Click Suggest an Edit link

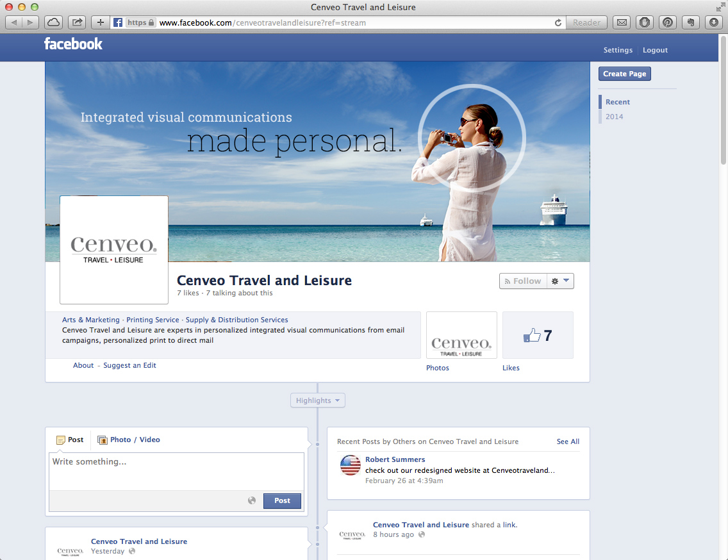coord(129,365)
